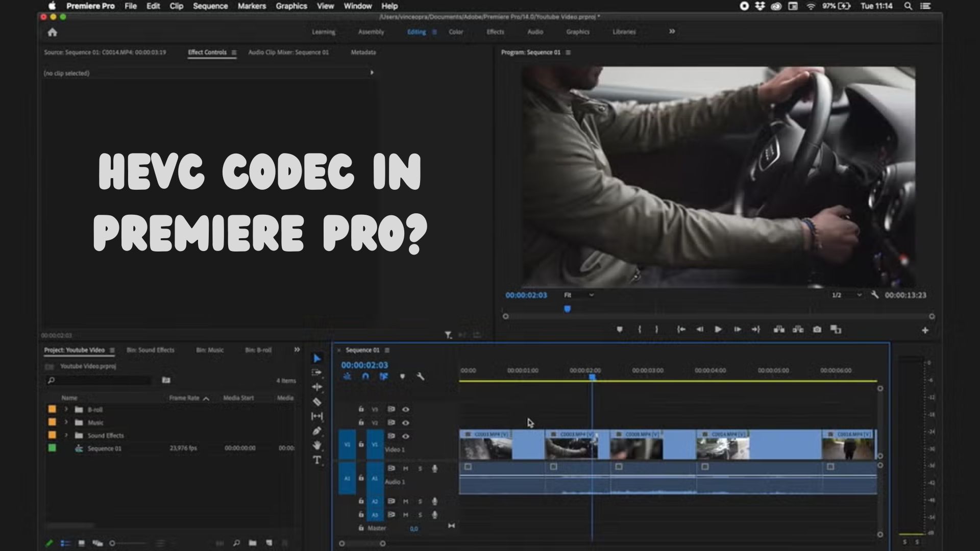980x551 pixels.
Task: Toggle insert and overwrite sequences as nests
Action: 347,377
